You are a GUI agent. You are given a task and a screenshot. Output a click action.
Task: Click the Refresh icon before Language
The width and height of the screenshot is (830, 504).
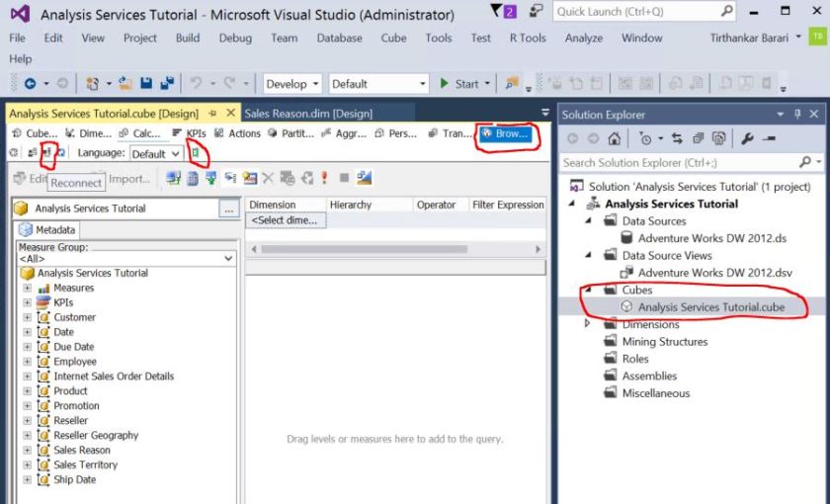[x=61, y=152]
